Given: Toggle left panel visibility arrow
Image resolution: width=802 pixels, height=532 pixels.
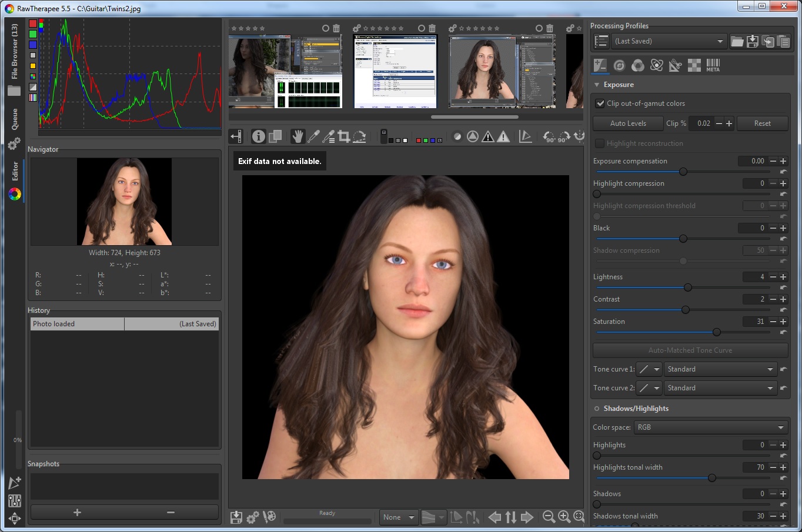Looking at the screenshot, I should (x=236, y=137).
